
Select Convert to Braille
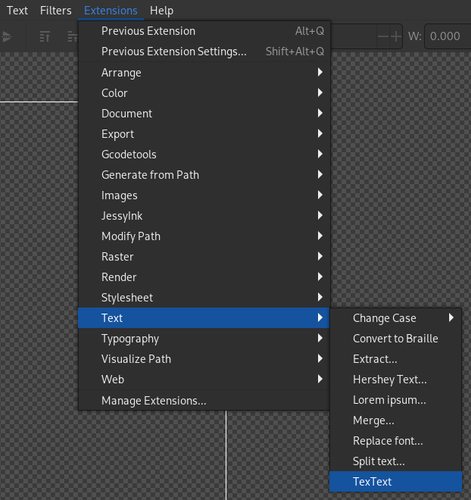[x=396, y=339]
